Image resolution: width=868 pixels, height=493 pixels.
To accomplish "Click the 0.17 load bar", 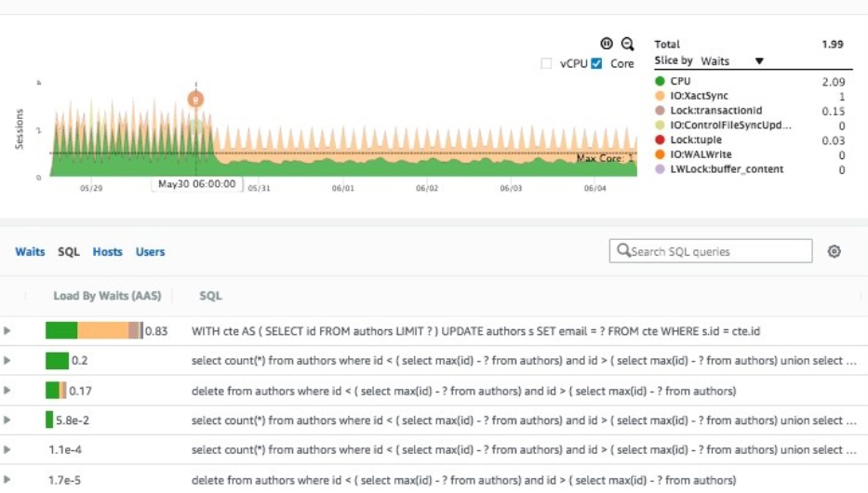I will pos(56,390).
